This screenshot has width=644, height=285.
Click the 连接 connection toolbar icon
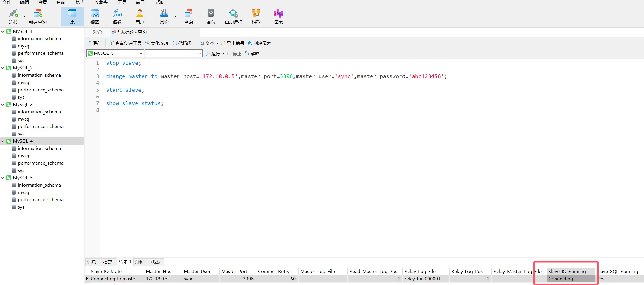tap(13, 16)
